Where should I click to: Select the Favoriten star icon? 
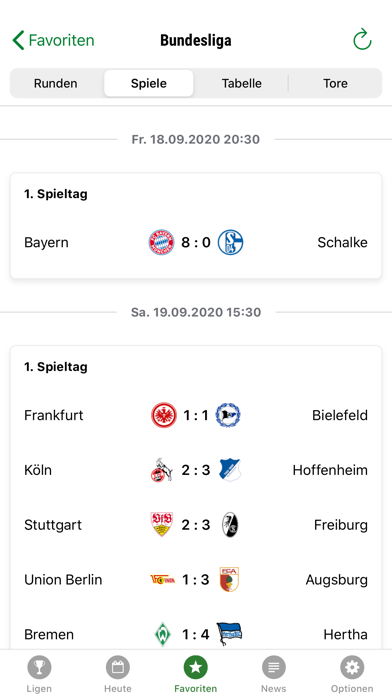point(196,667)
